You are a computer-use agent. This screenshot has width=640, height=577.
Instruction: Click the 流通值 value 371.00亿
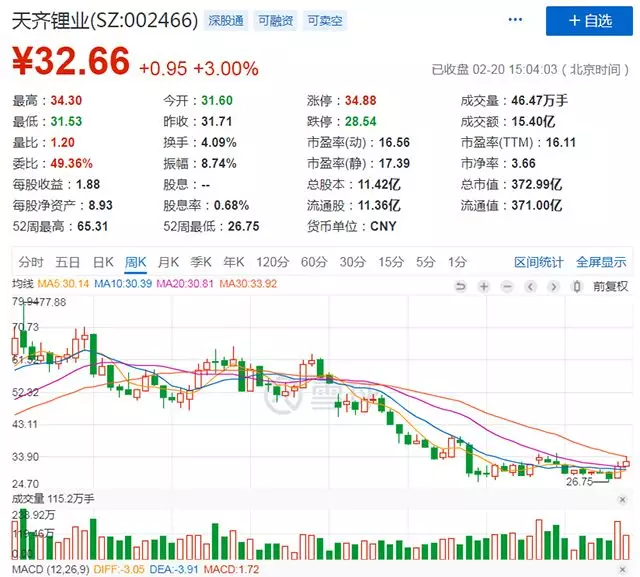[537, 205]
